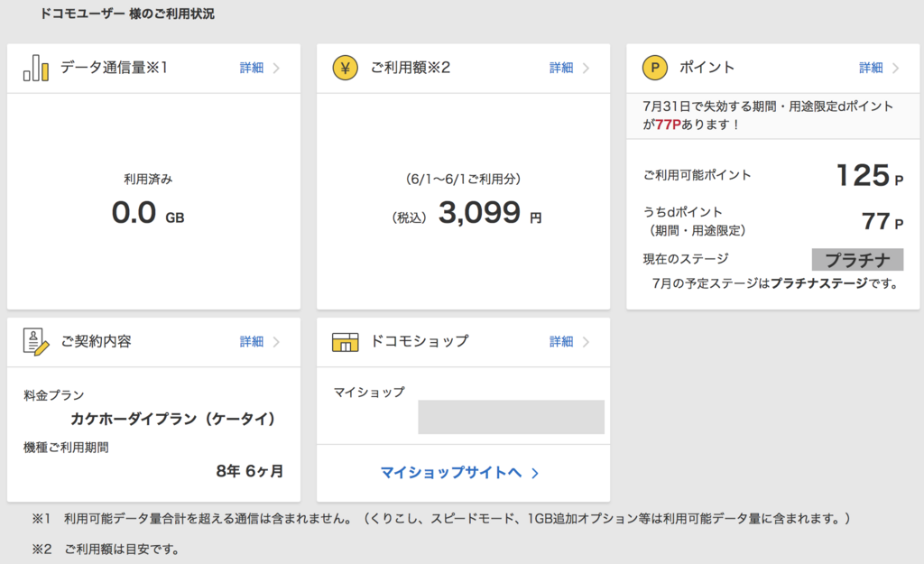
Task: Click the bar chart icon beside データ通信量
Action: point(36,68)
